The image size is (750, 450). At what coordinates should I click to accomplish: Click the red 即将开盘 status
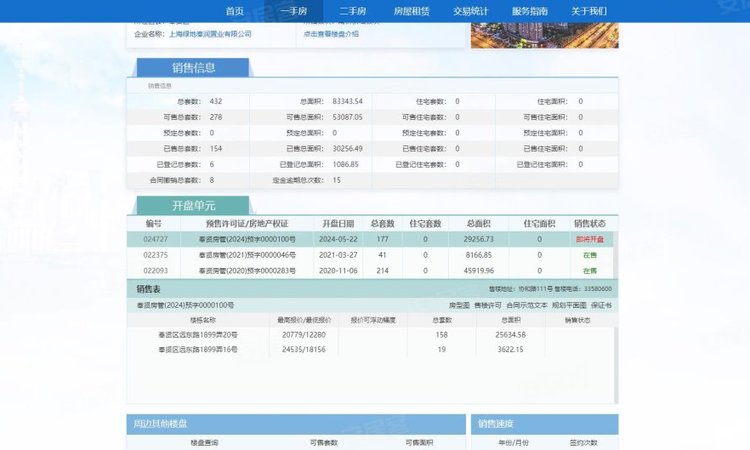click(x=590, y=239)
